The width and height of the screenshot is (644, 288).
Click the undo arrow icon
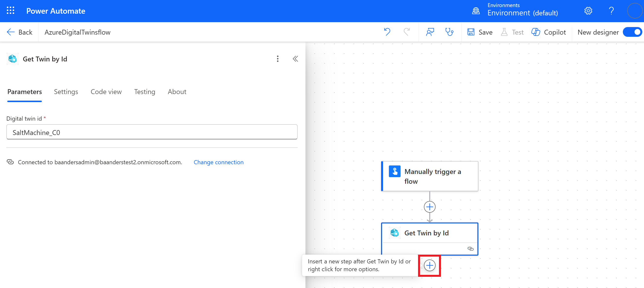pos(388,32)
